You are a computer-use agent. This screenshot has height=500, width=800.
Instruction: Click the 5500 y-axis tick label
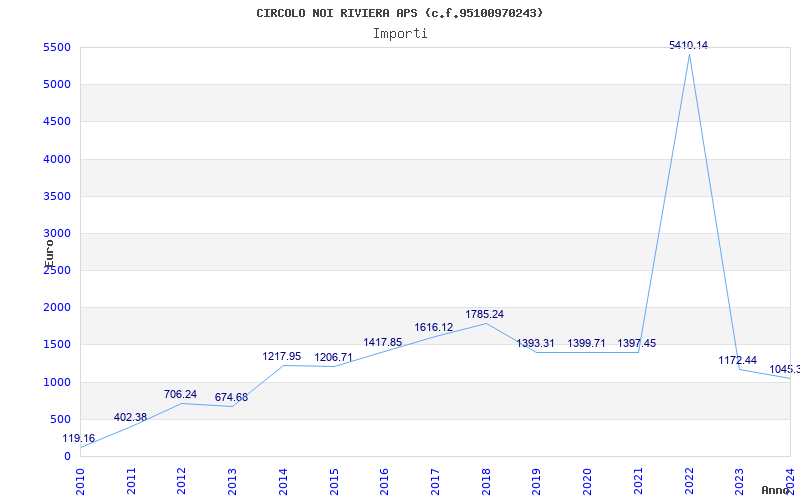[57, 47]
